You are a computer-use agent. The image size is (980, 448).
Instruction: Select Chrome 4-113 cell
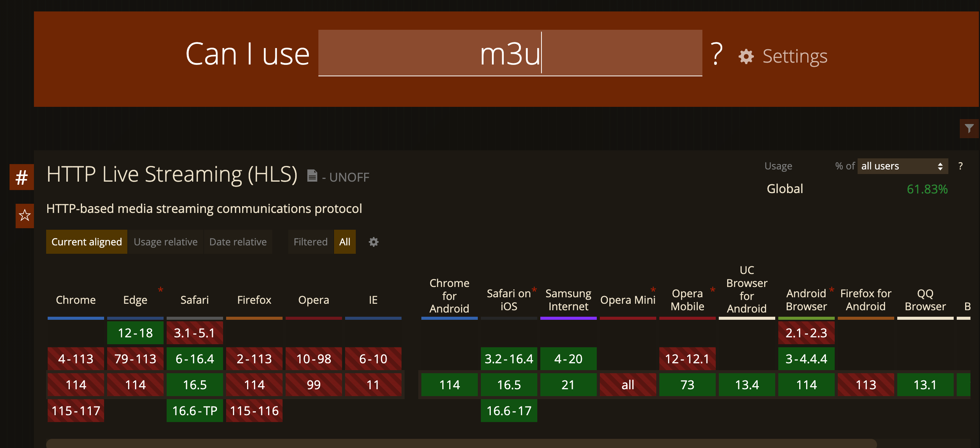tap(76, 359)
